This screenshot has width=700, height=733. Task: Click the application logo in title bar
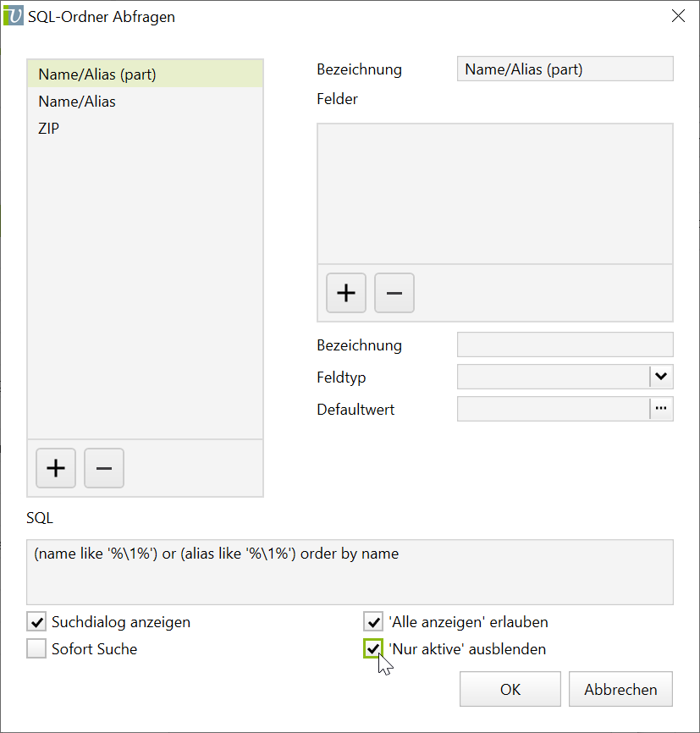point(13,15)
